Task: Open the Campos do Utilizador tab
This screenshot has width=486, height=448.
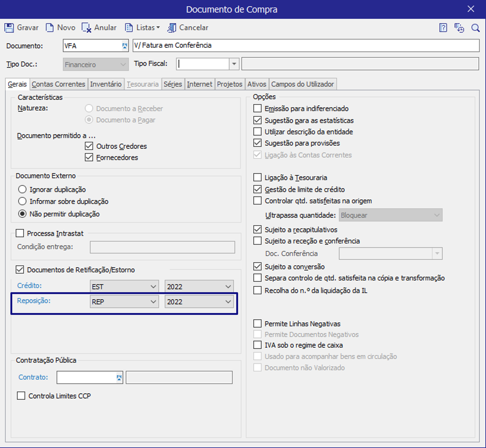Action: click(x=303, y=84)
